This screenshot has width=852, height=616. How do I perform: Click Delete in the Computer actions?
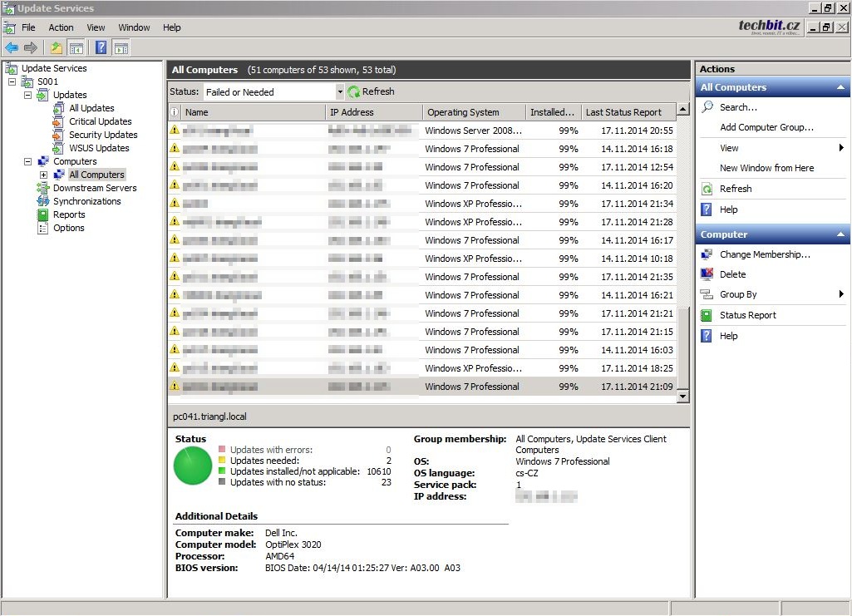732,274
